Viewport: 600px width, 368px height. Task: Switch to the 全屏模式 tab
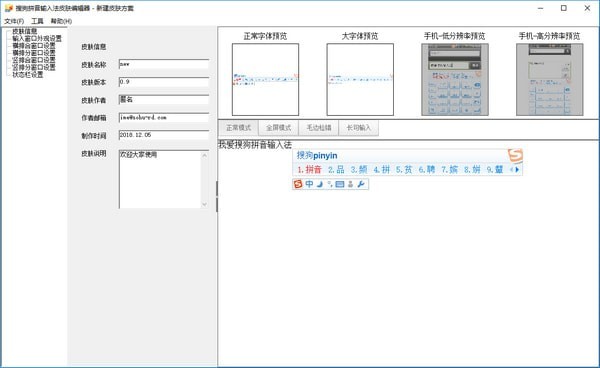click(x=279, y=128)
